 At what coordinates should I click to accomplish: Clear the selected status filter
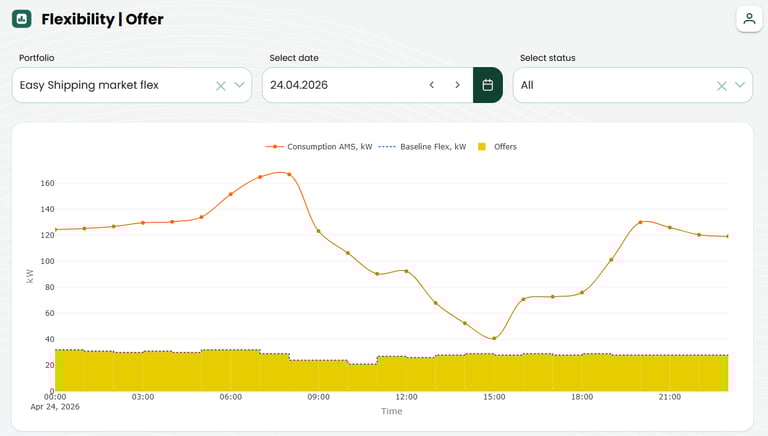(x=721, y=86)
